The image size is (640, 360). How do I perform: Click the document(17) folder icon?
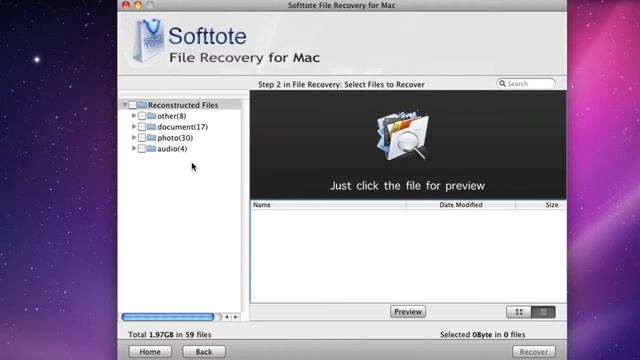tap(151, 127)
